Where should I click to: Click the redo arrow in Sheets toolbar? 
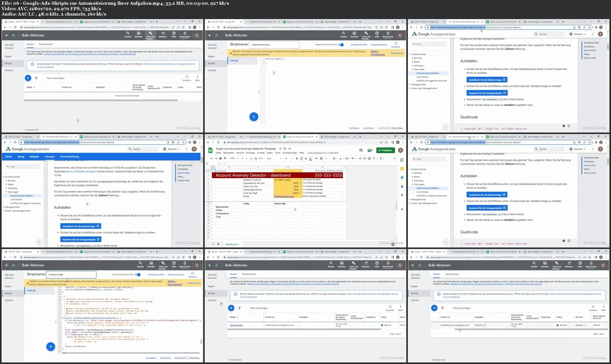tap(216, 158)
